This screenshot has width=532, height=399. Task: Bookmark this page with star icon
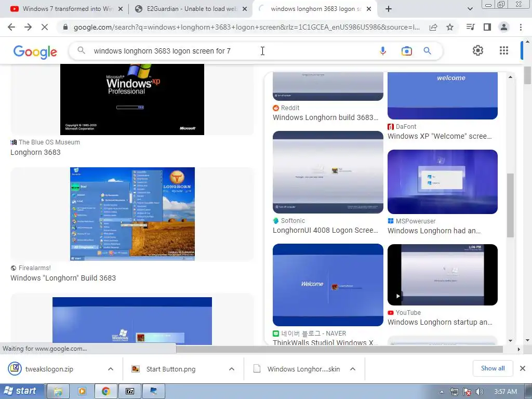point(450,27)
